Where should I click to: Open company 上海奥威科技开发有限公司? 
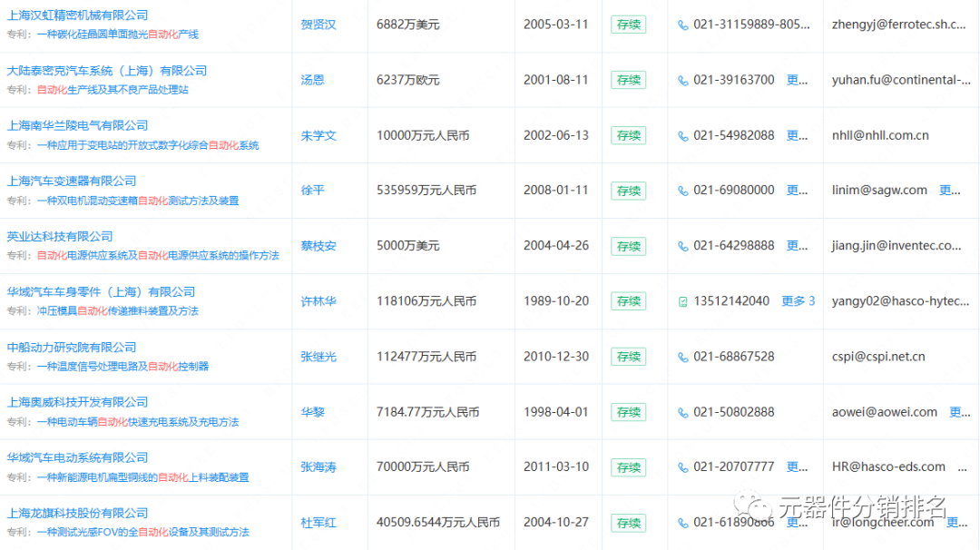pyautogui.click(x=77, y=402)
